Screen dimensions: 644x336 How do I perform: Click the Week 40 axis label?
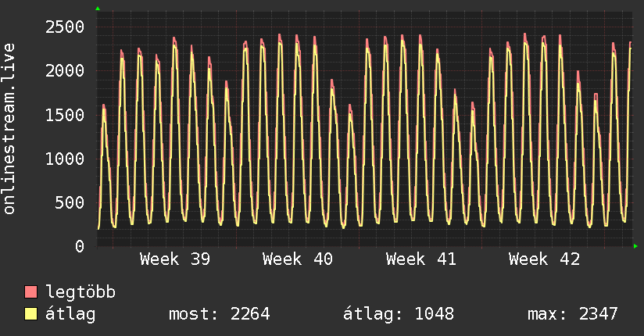(298, 259)
